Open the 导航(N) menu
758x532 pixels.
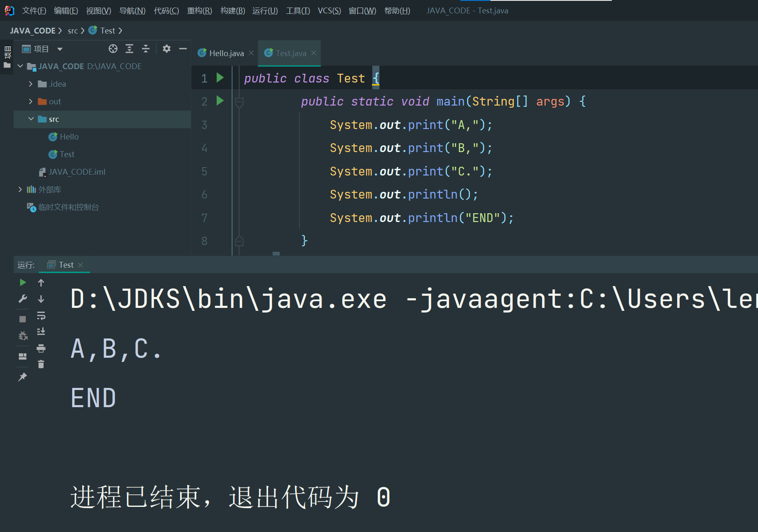(132, 10)
